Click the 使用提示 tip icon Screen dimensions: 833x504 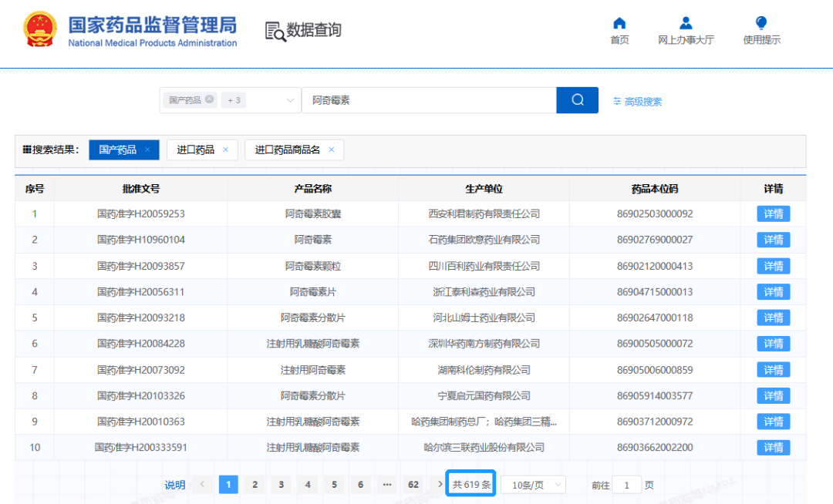(x=760, y=23)
